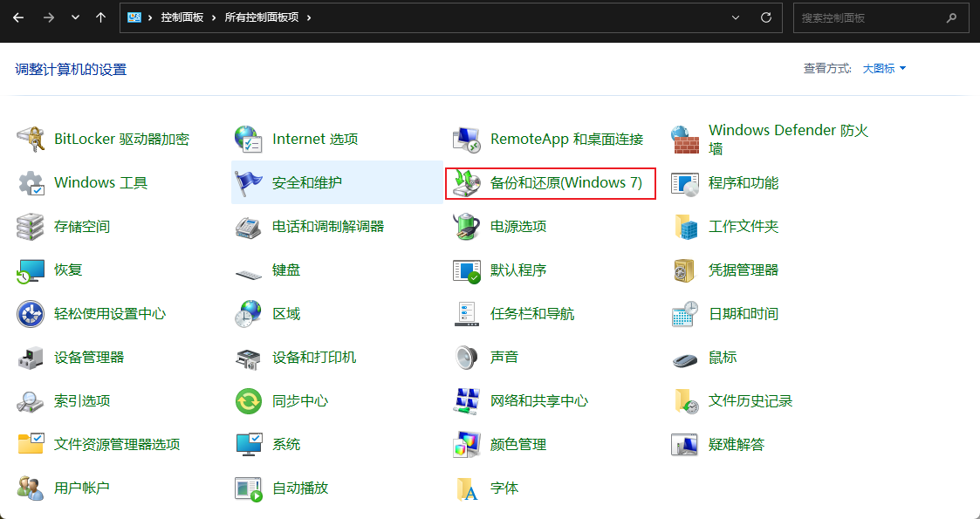Expand chevron after 所有控制面板项 breadcrumb
Screen dimensions: 980x519
point(309,17)
